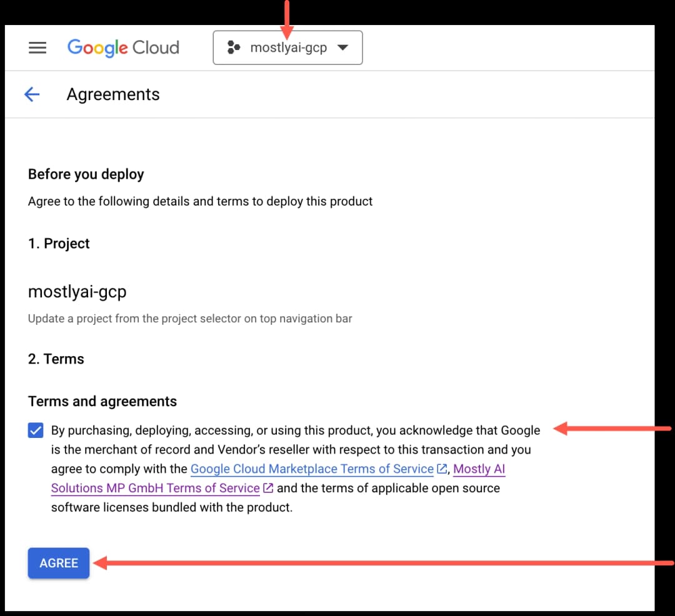Open the navigation hamburger menu

point(37,47)
